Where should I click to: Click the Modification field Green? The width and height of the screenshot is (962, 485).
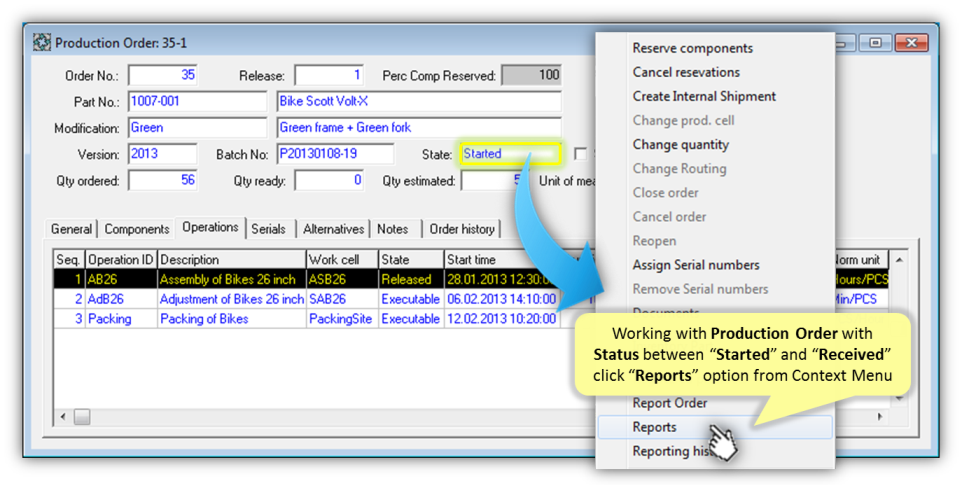point(198,128)
